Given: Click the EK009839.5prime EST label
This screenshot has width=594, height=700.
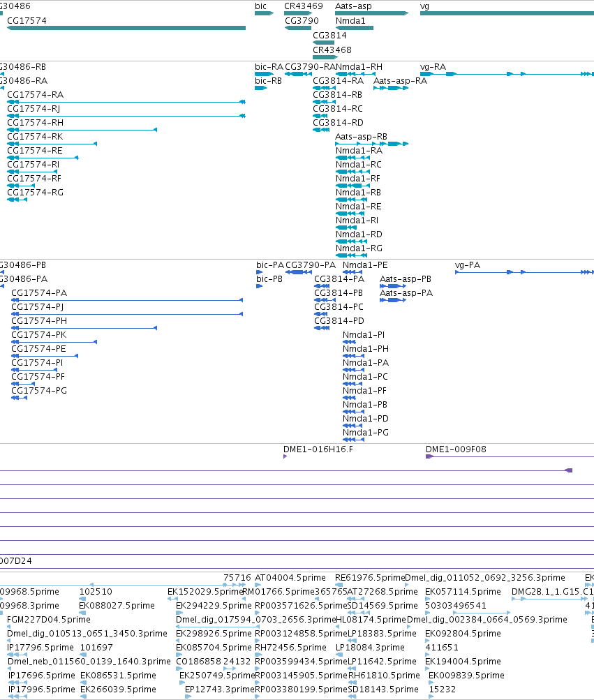Looking at the screenshot, I should point(467,675).
